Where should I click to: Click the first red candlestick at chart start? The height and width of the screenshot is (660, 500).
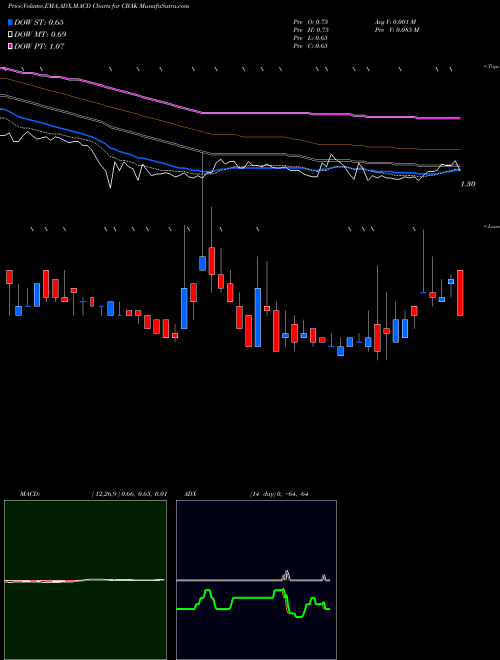pos(9,277)
